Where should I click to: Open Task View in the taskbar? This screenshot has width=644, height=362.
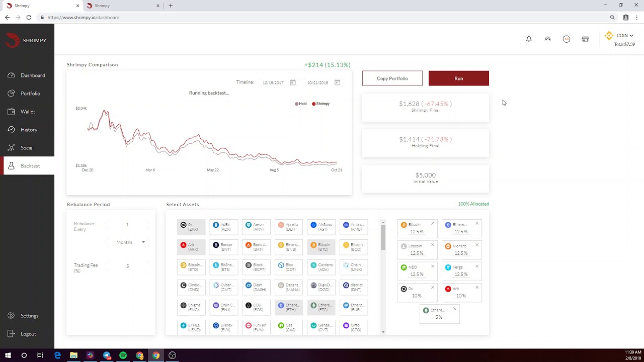(40, 355)
